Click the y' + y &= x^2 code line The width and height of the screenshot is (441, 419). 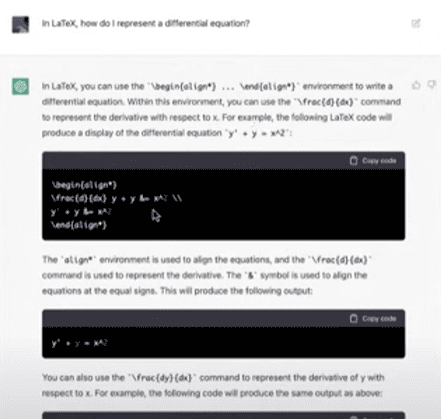(81, 212)
